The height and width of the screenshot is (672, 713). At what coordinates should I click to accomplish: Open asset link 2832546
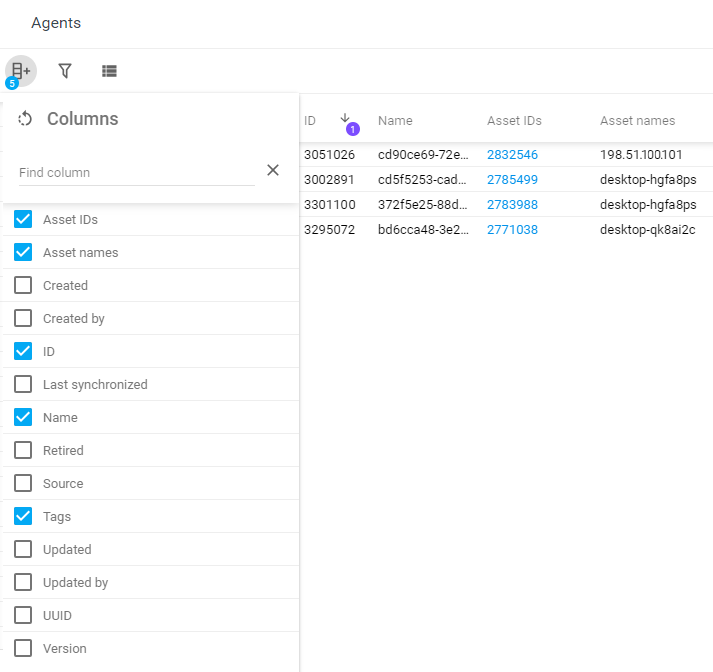coord(512,155)
